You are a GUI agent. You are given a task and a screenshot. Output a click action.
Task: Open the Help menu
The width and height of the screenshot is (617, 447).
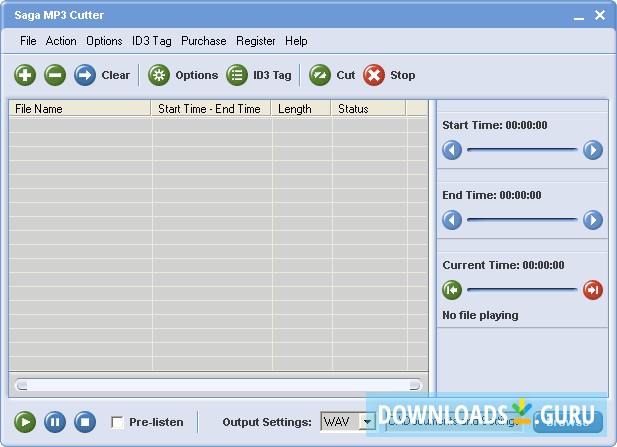point(296,41)
